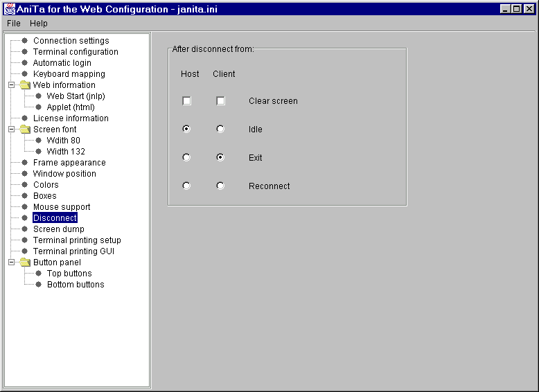Open the Help menu

(39, 24)
